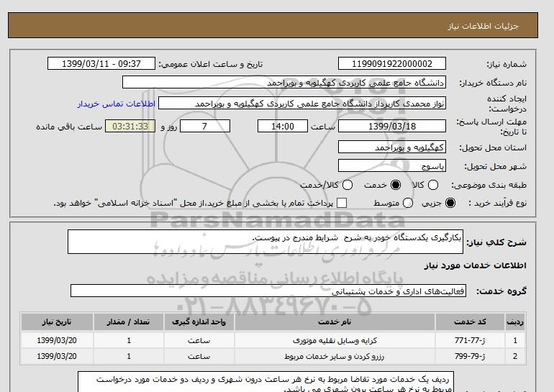Click the تعداد / مقدار column header

[129, 322]
